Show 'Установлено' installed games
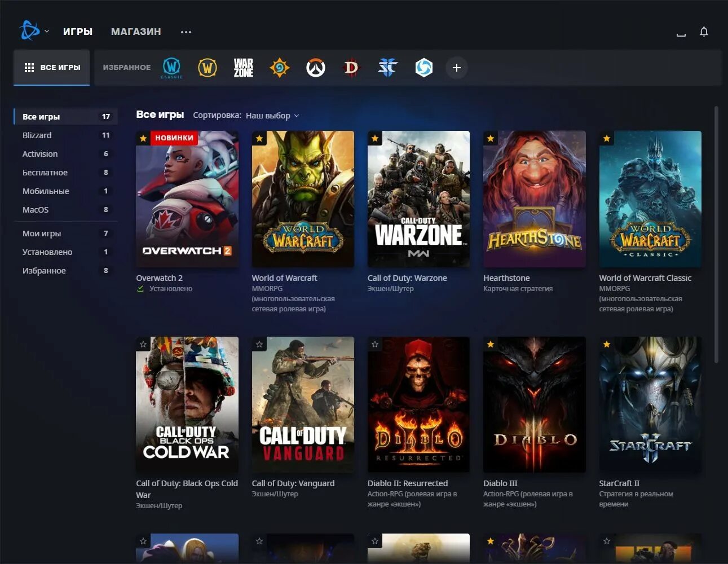 click(65, 252)
